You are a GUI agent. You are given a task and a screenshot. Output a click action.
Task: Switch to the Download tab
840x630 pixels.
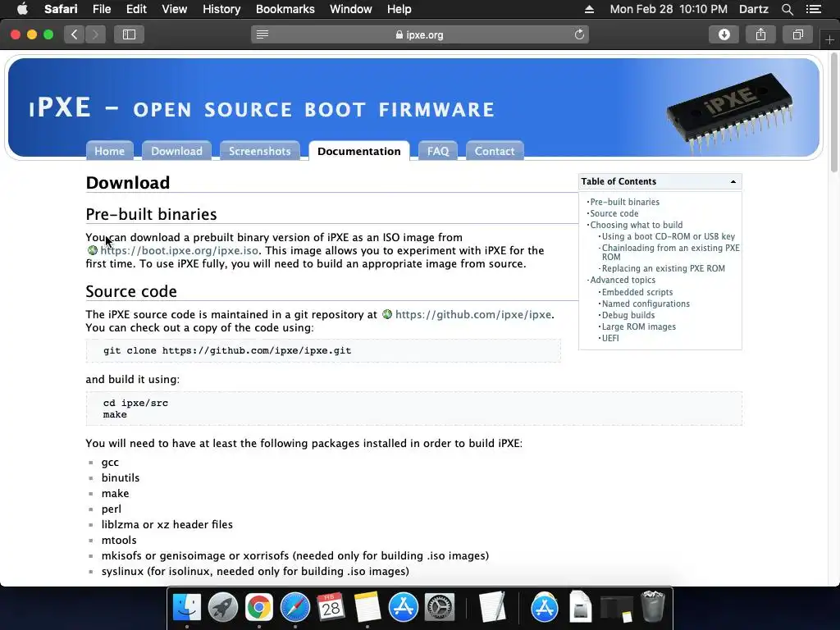[x=176, y=151]
